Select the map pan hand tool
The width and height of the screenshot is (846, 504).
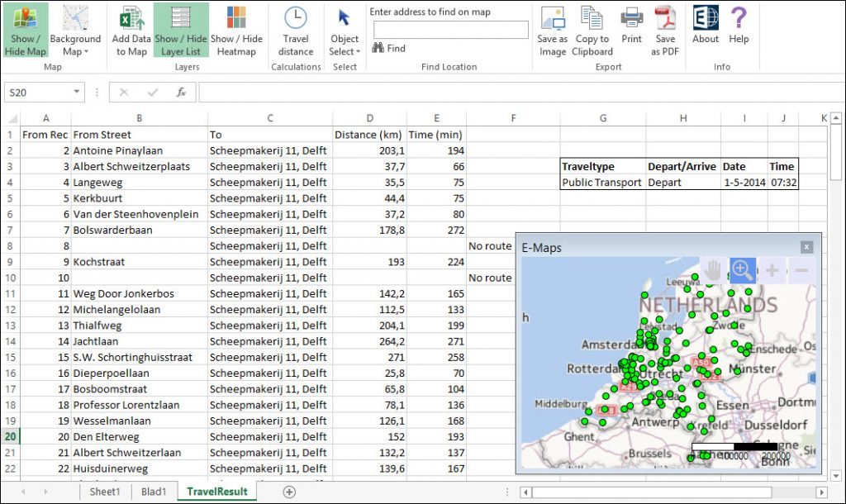click(x=713, y=270)
